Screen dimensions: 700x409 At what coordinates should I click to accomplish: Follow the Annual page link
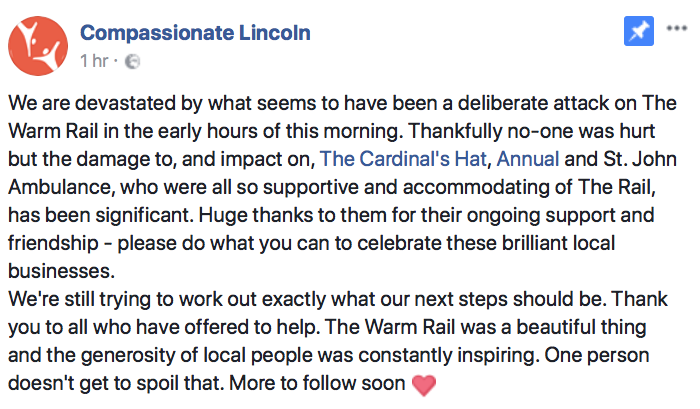(x=528, y=159)
